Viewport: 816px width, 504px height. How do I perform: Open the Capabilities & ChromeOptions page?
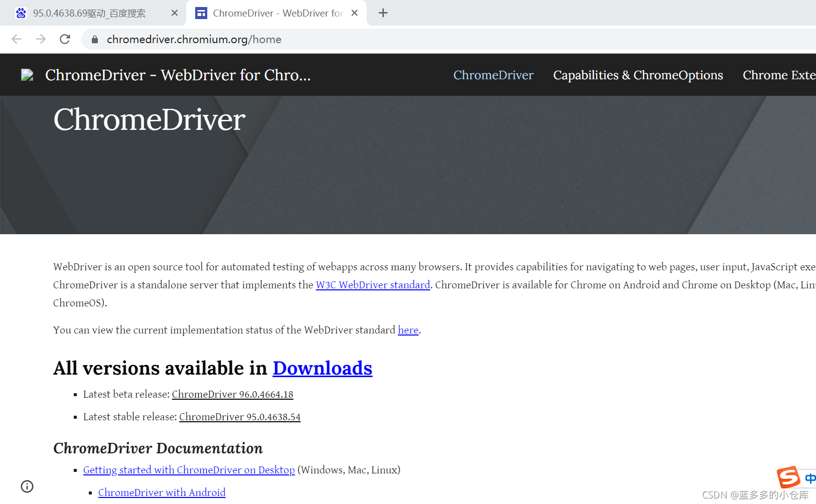[x=638, y=75]
